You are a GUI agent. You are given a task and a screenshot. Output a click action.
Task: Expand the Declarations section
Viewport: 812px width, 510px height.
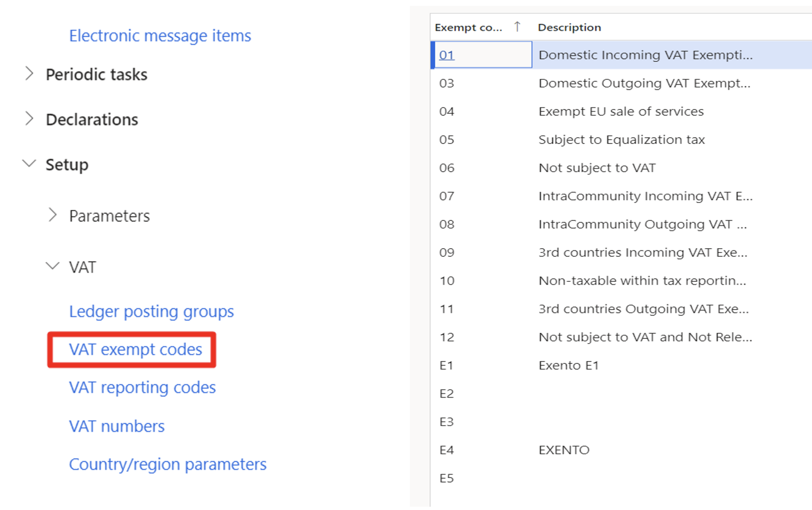pos(29,119)
